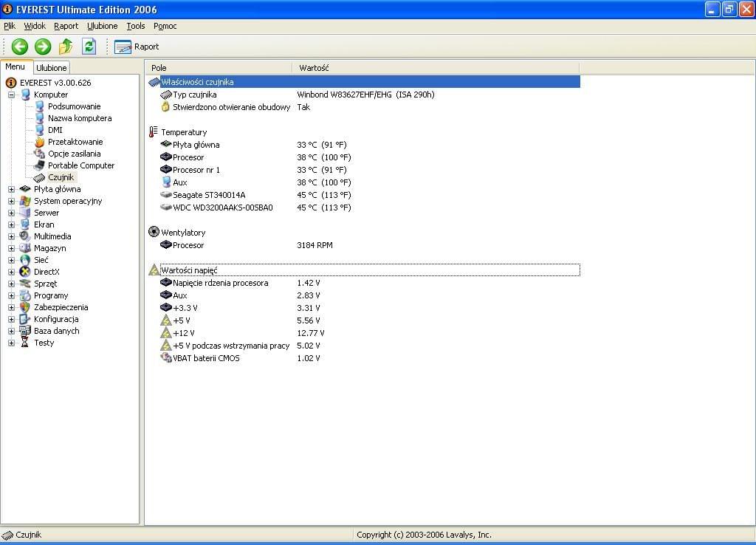The width and height of the screenshot is (756, 545).
Task: Click the up-level arrow toolbar icon
Action: [66, 47]
